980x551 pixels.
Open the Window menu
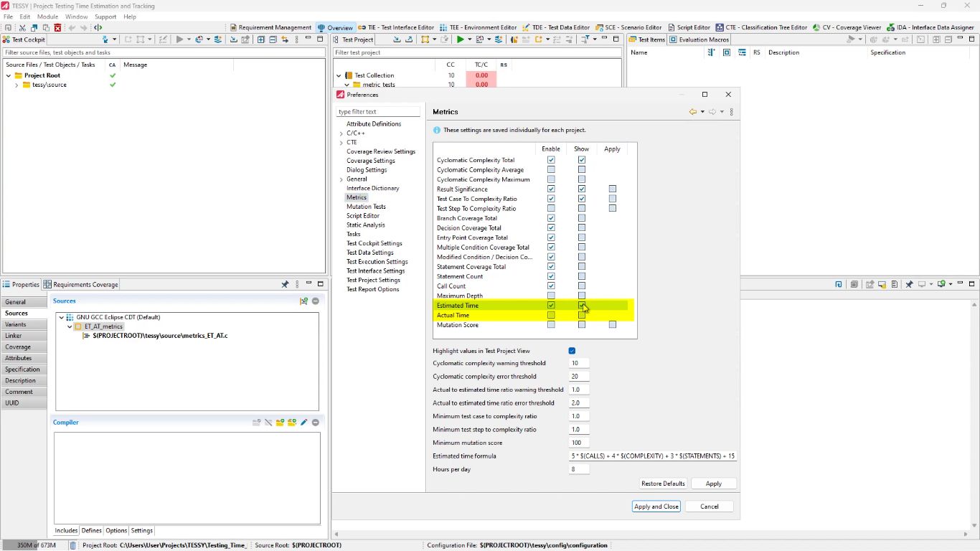point(77,17)
